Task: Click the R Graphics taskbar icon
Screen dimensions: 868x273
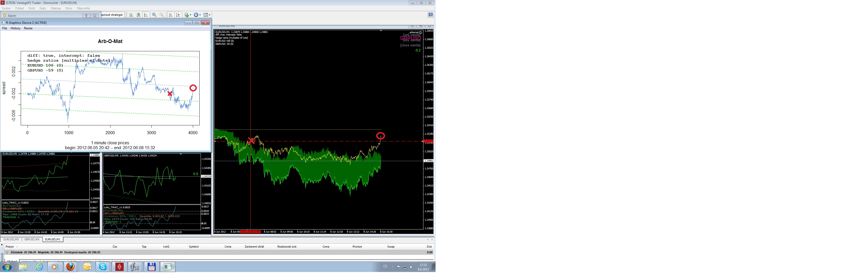Action: (x=167, y=267)
